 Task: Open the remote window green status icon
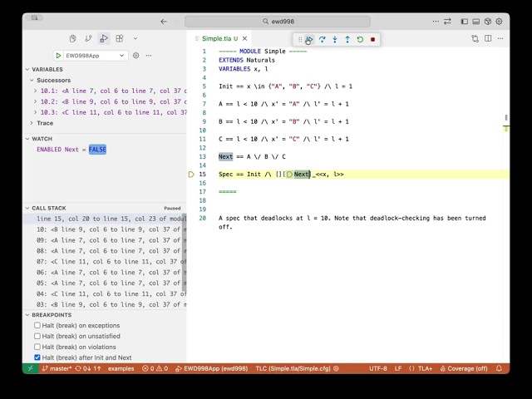point(31,368)
